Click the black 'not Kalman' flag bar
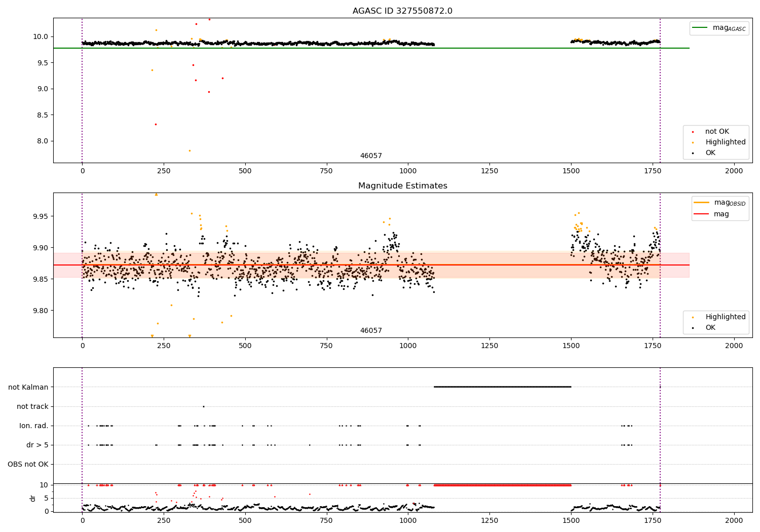Viewport: 760px width, 532px height. point(503,387)
